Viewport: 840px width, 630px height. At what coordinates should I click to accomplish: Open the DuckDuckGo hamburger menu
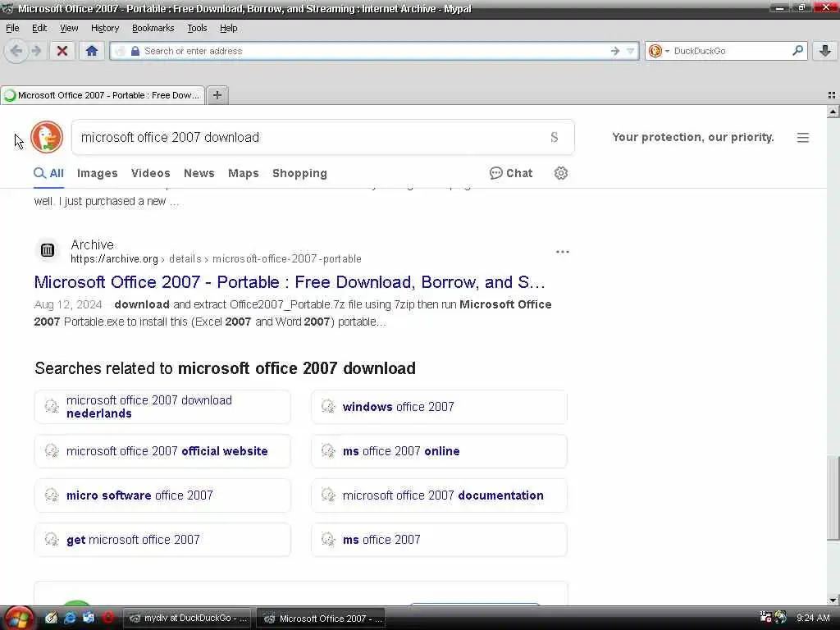pyautogui.click(x=802, y=137)
